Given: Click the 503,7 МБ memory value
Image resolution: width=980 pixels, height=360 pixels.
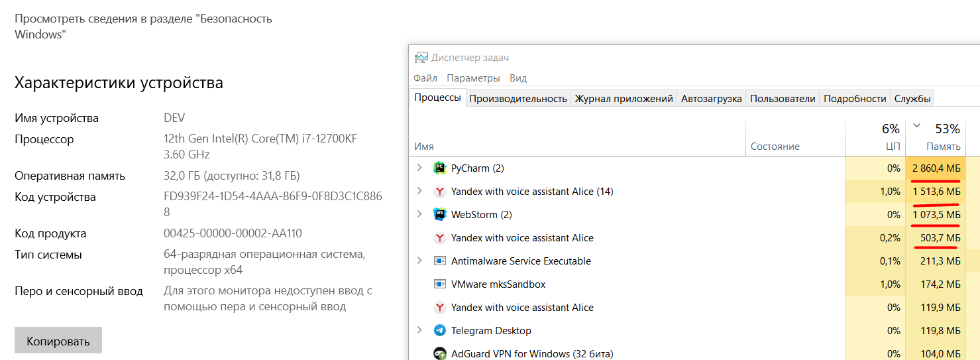Looking at the screenshot, I should click(941, 238).
